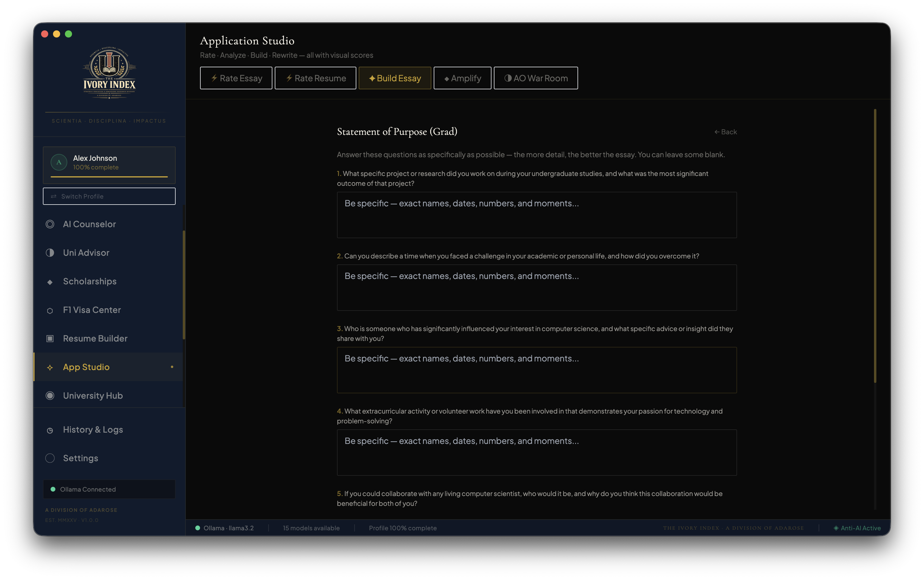The image size is (924, 580).
Task: Switch to the Rate Resume tab
Action: pos(315,78)
